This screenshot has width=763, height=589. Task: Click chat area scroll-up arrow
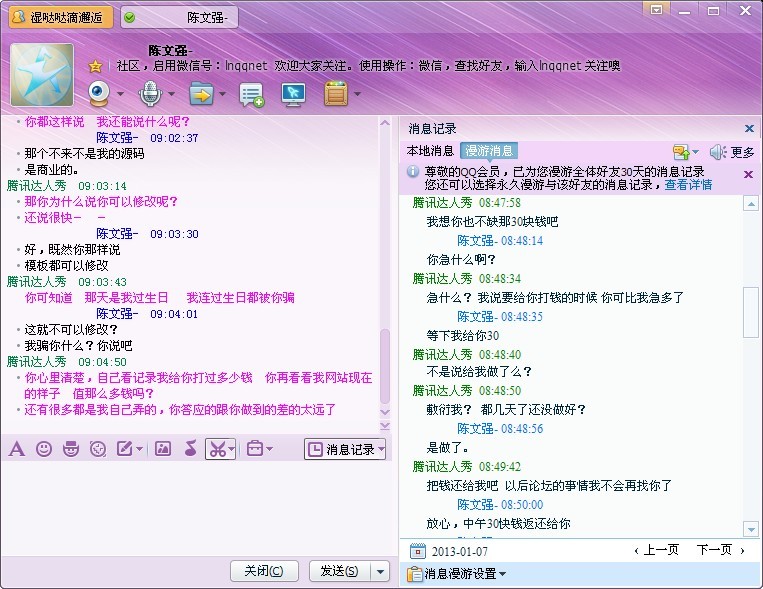[x=385, y=123]
